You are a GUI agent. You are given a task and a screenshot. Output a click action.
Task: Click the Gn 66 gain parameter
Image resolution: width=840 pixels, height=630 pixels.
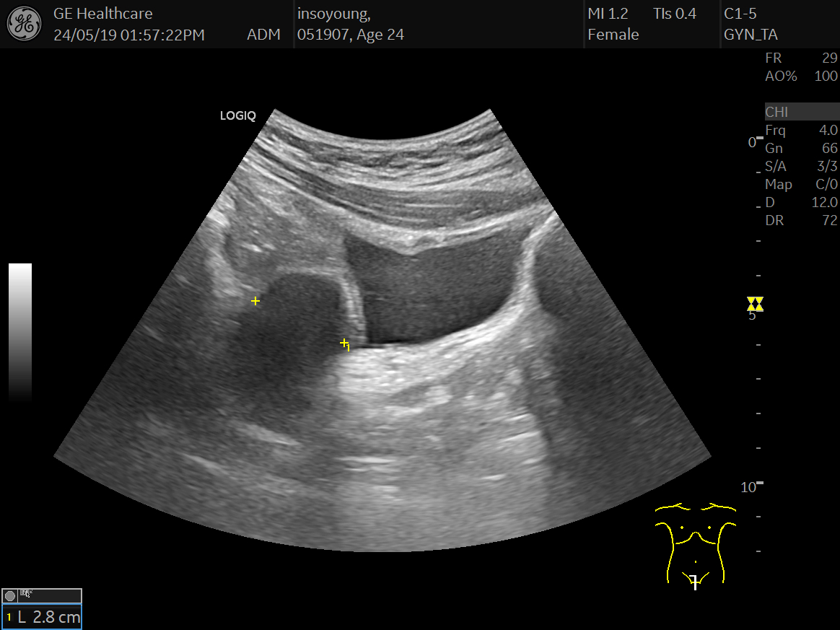801,149
